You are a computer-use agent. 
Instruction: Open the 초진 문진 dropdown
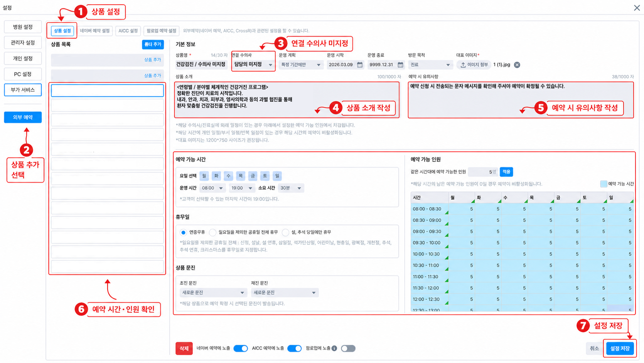[213, 293]
